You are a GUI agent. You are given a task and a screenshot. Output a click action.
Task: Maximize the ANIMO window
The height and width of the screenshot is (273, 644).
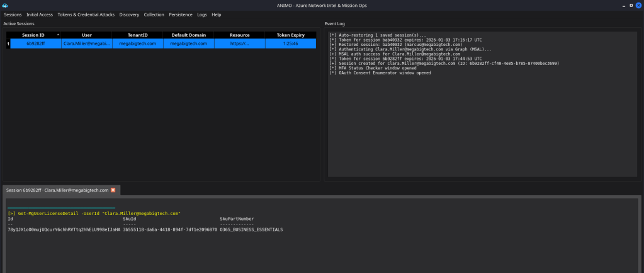coord(631,5)
